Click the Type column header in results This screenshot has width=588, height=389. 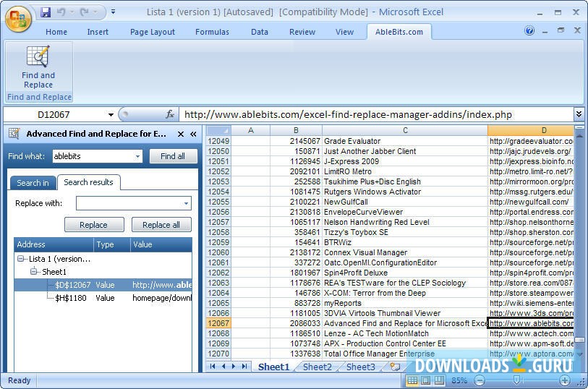pos(112,244)
